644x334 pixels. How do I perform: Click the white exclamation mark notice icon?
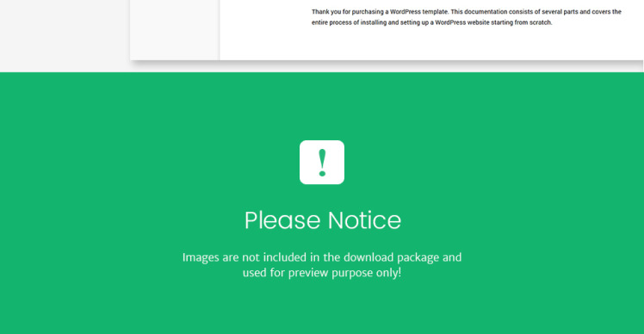322,163
